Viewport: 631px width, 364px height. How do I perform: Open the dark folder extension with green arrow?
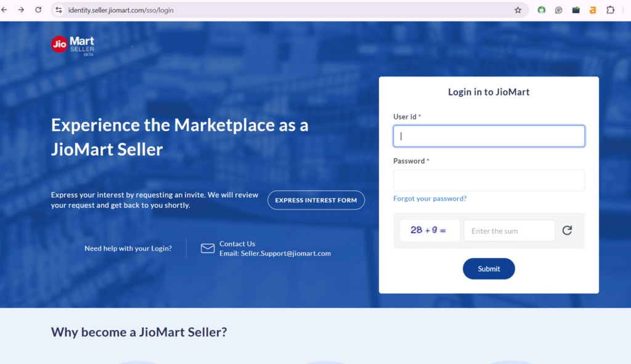(x=576, y=10)
